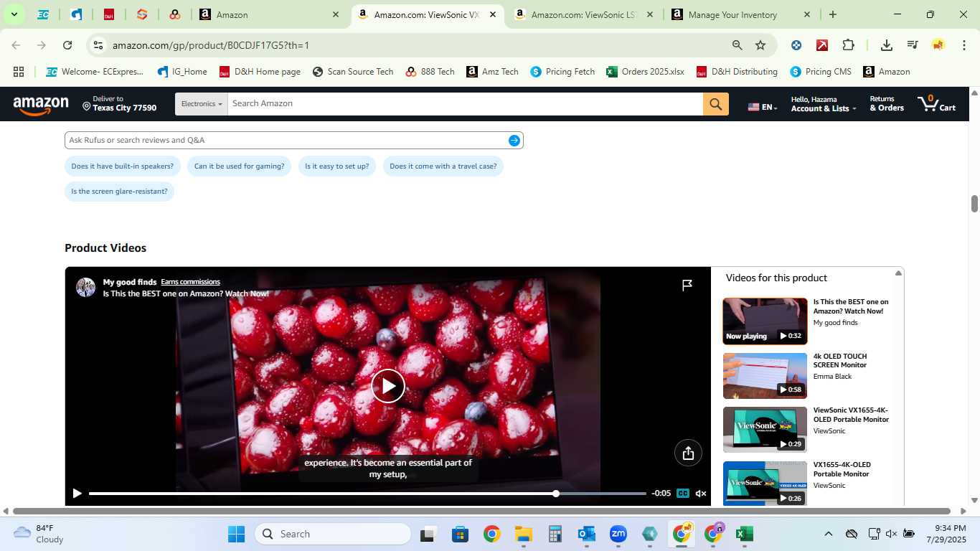Open the tab search dropdown arrow
Screen dimensions: 980x551
tap(14, 14)
